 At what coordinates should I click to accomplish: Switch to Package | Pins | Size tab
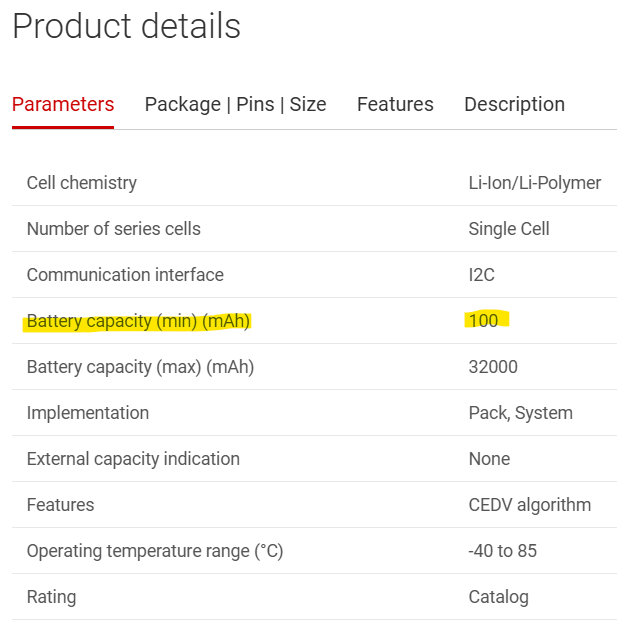tap(235, 105)
